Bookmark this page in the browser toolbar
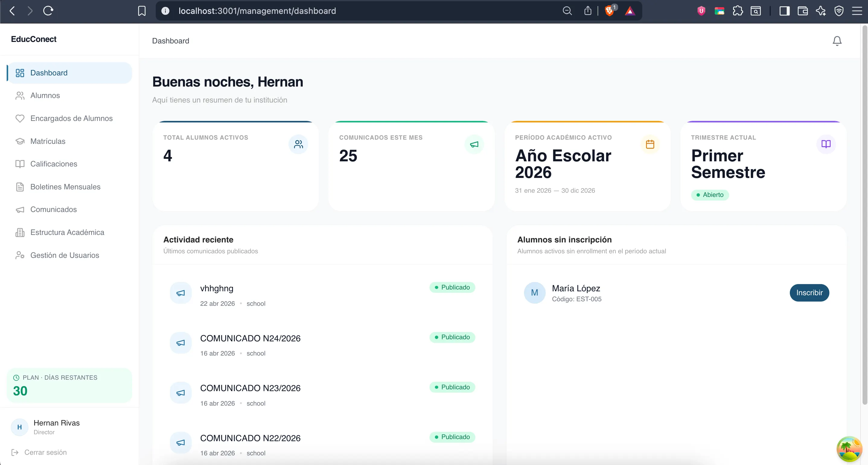Screen dimensions: 868x465 click(x=142, y=11)
